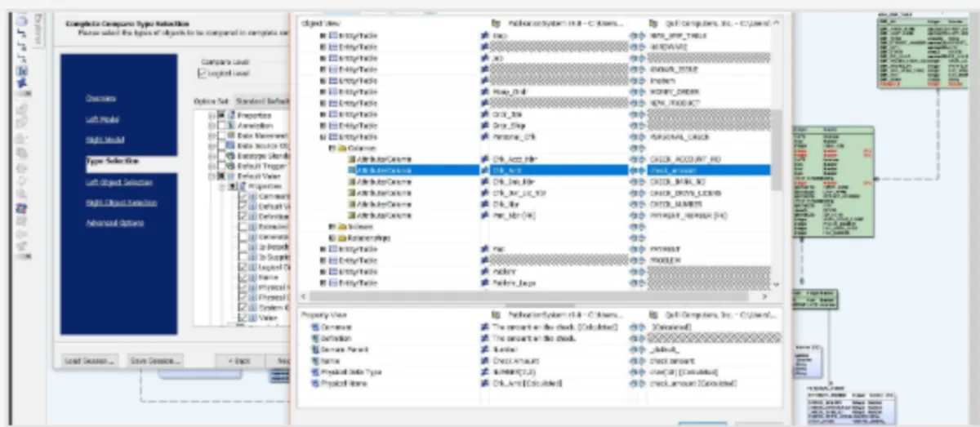The height and width of the screenshot is (427, 980).
Task: Click the property icon beside Physical Data Type
Action: tap(314, 371)
